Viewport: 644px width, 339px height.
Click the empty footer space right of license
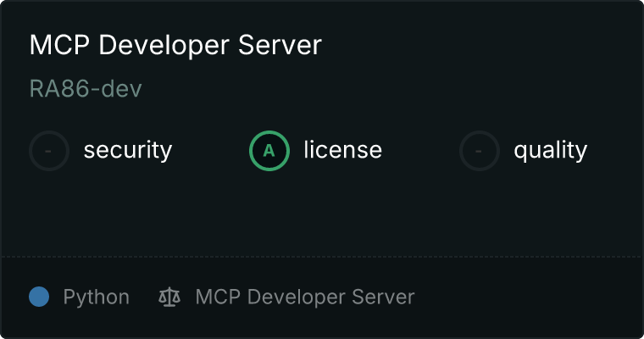coord(525,297)
